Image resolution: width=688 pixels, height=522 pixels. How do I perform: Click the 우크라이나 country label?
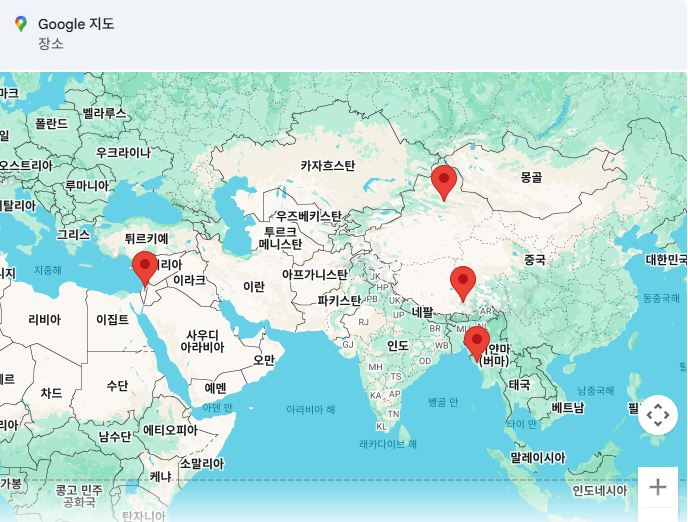(x=123, y=153)
